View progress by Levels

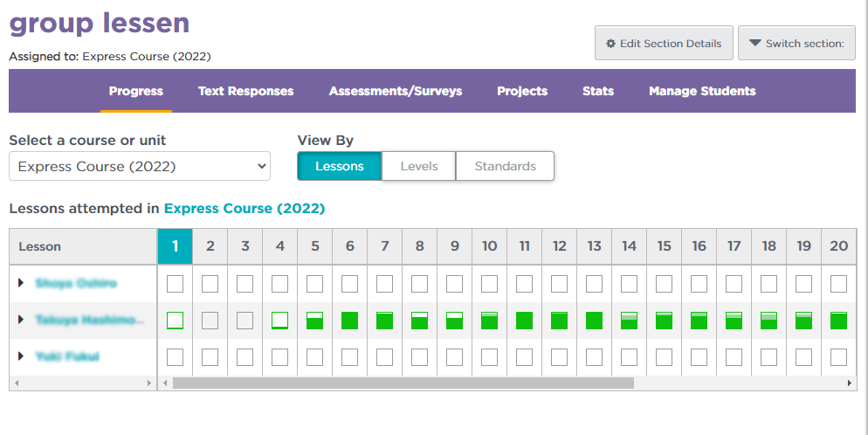pos(418,166)
